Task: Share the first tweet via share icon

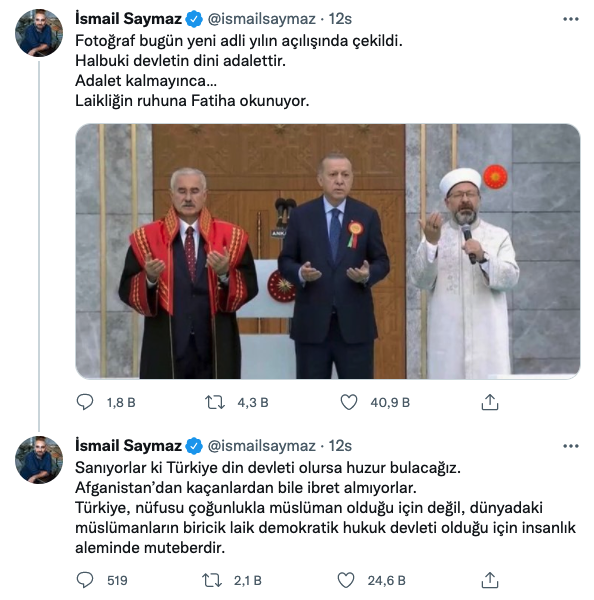Action: point(490,402)
